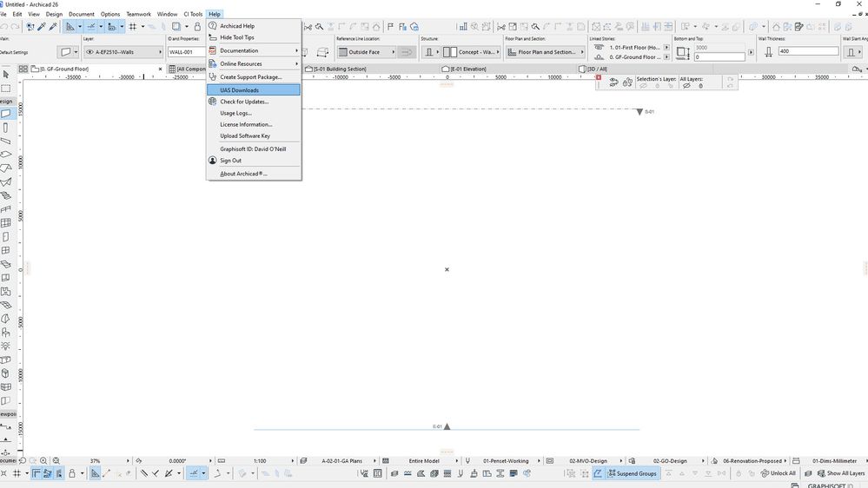The height and width of the screenshot is (488, 868).
Task: Open the Documentation submenu
Action: (x=254, y=50)
